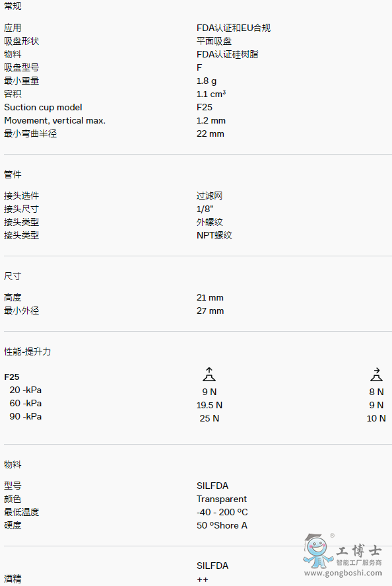
Task: Click the 常规 section heading
Action: pos(13,6)
